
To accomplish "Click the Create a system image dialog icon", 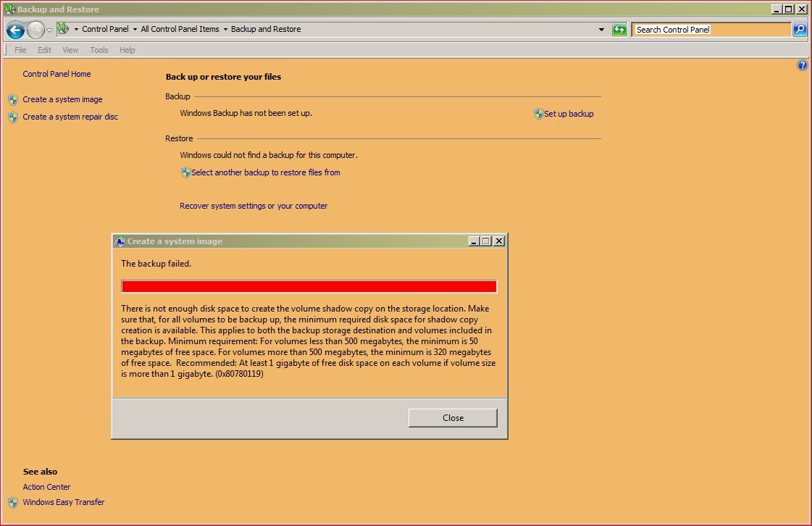I will click(120, 241).
